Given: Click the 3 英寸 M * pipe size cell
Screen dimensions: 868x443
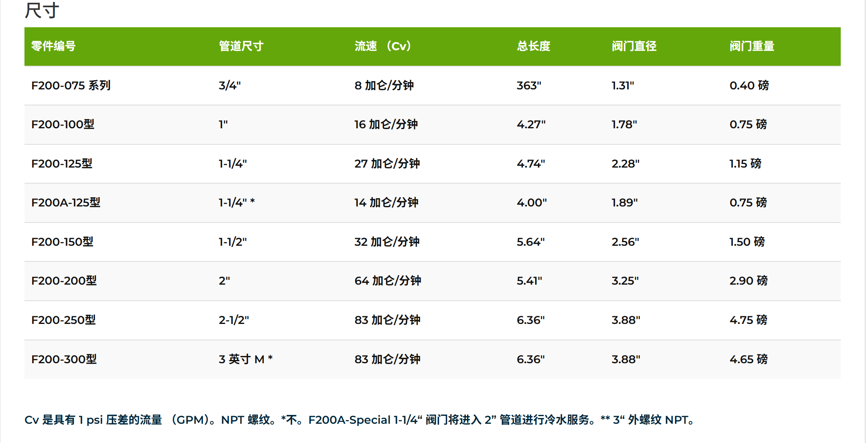Looking at the screenshot, I should coord(245,359).
